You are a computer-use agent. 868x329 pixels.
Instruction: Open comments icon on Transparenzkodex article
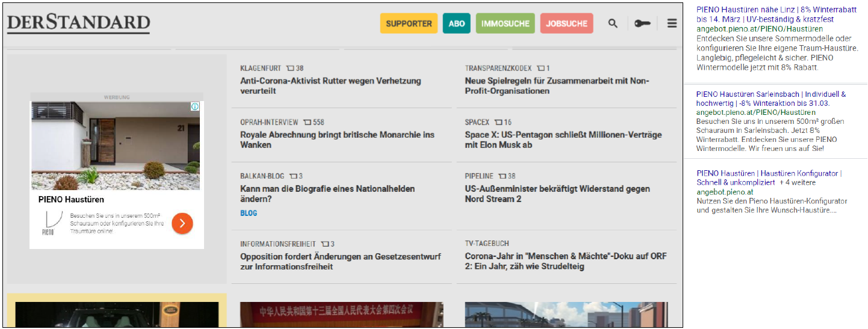(x=541, y=69)
